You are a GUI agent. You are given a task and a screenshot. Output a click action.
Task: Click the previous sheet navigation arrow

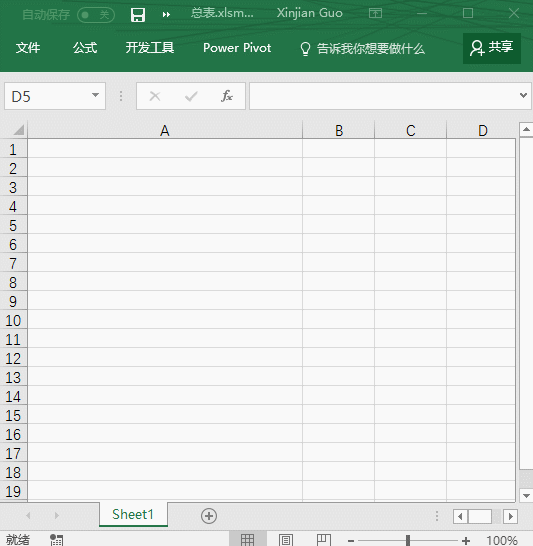click(29, 515)
